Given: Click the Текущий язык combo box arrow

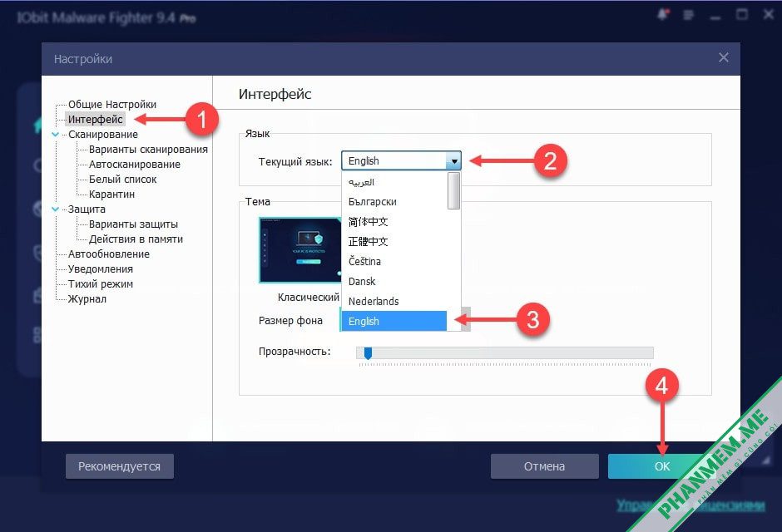Looking at the screenshot, I should click(x=454, y=161).
